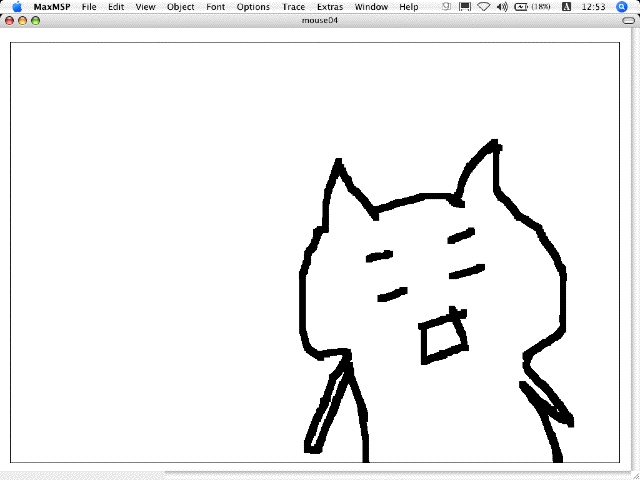
Task: Open the Options menu
Action: tap(253, 7)
